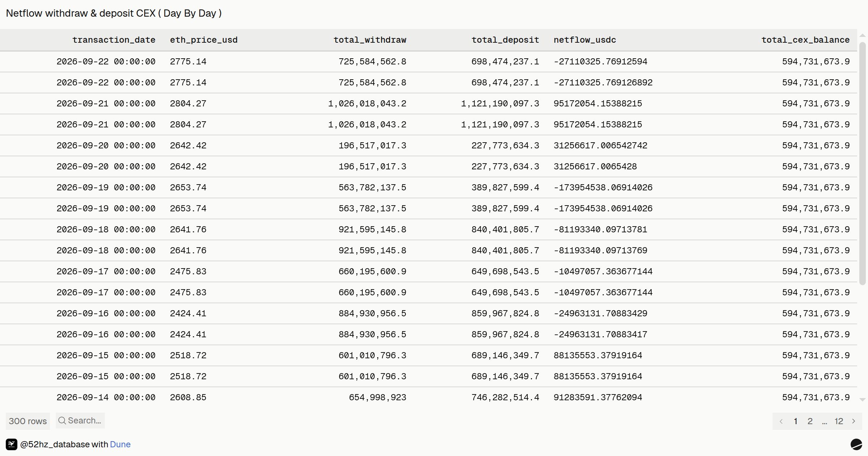Select netflow value -27110325.769126892

pyautogui.click(x=603, y=83)
